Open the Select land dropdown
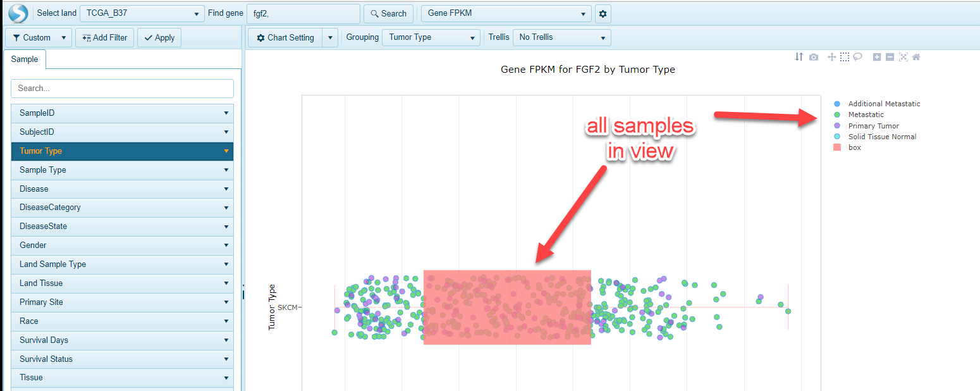Viewport: 980px width, 391px height. click(142, 13)
